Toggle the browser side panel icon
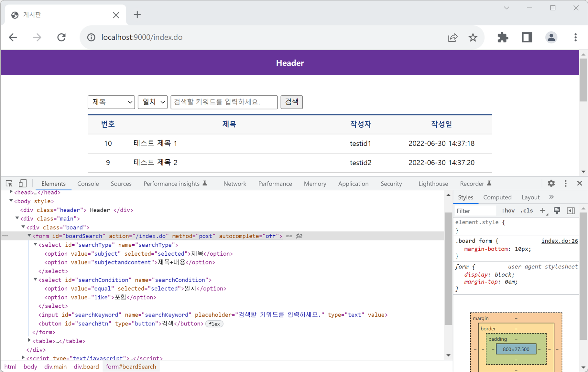This screenshot has width=588, height=372. coord(527,37)
